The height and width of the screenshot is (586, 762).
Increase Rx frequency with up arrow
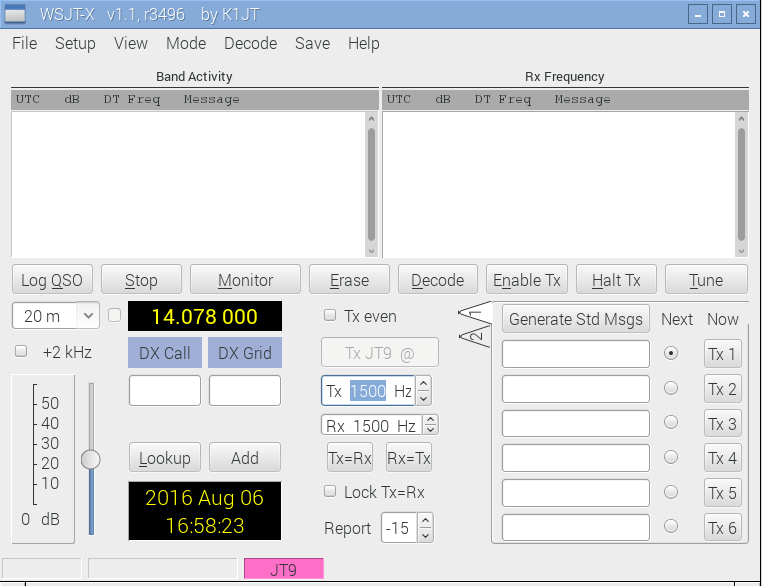[430, 420]
